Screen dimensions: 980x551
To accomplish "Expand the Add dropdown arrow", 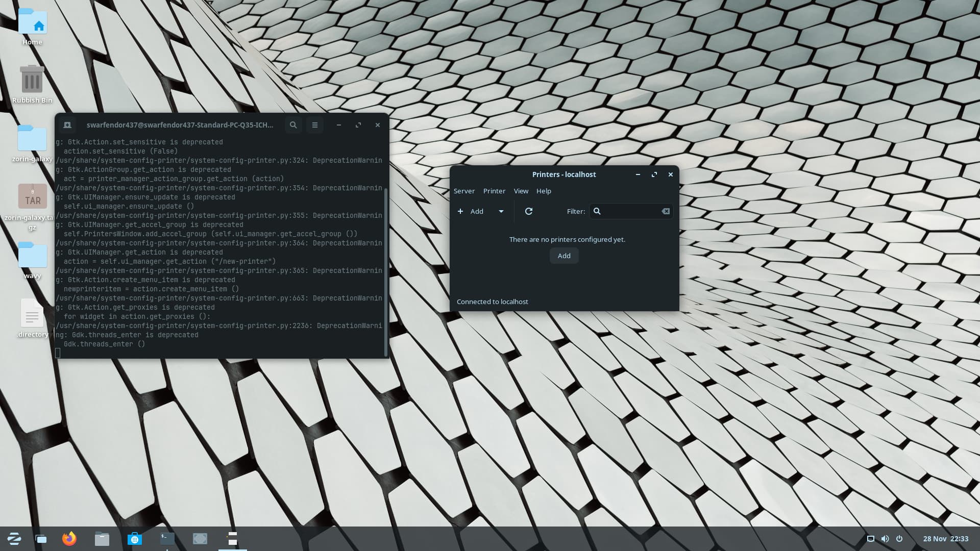I will pos(501,211).
